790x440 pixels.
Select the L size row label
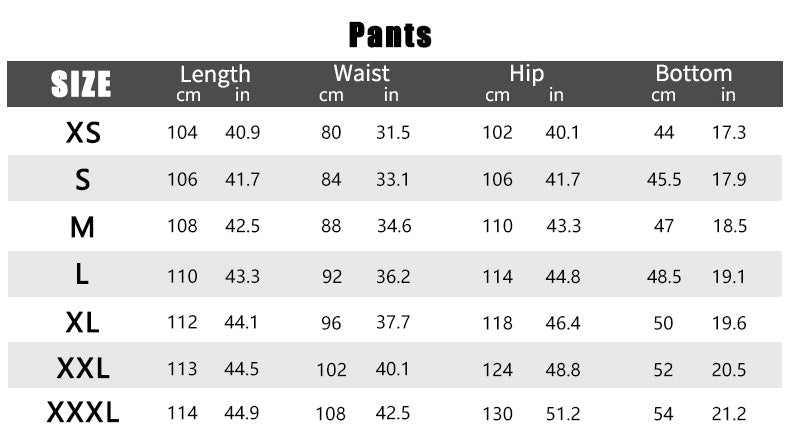pos(83,274)
